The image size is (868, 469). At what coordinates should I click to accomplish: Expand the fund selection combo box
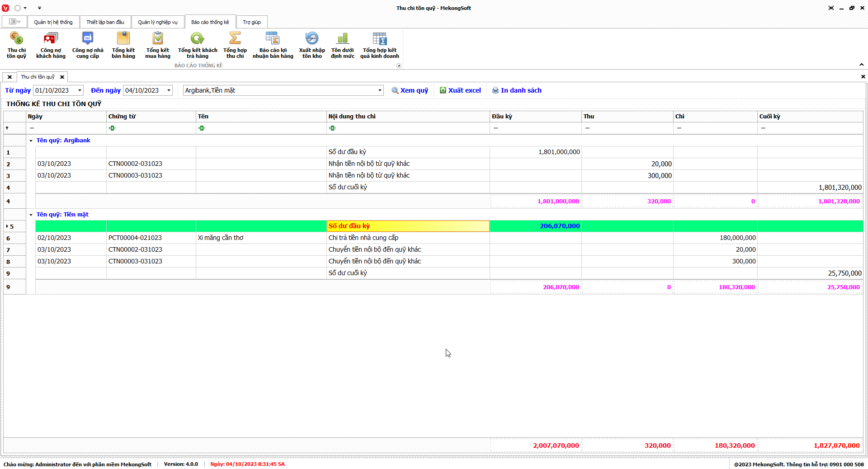[x=379, y=90]
